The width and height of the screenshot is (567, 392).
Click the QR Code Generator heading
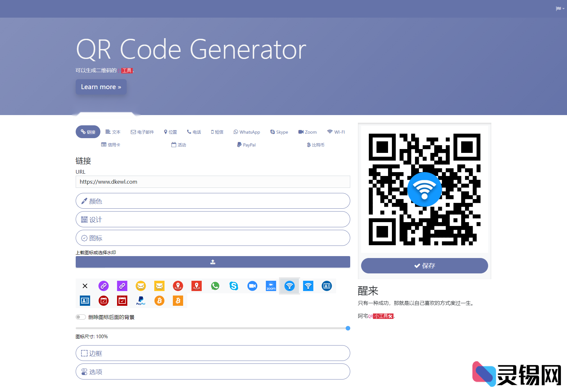(191, 49)
